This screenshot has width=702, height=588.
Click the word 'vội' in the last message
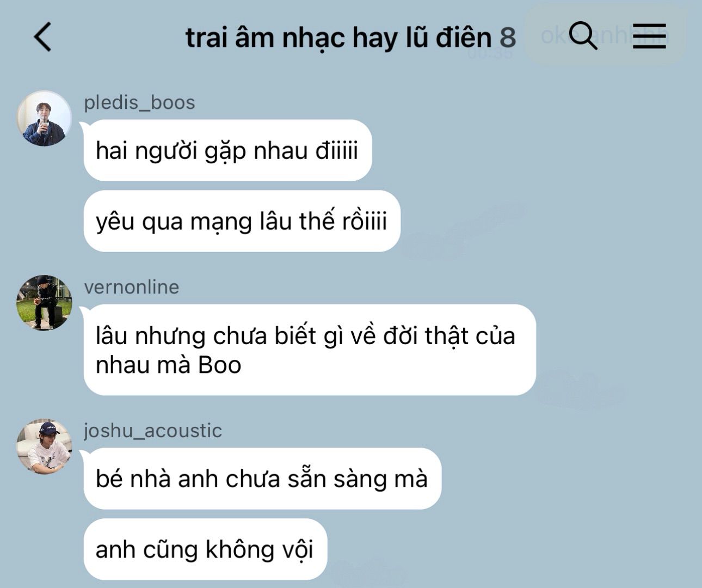[298, 550]
